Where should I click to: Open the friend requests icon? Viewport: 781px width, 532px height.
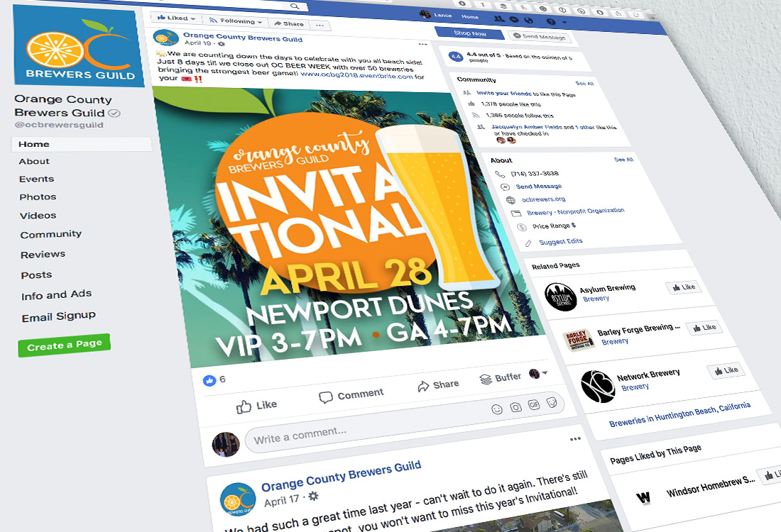coord(498,18)
